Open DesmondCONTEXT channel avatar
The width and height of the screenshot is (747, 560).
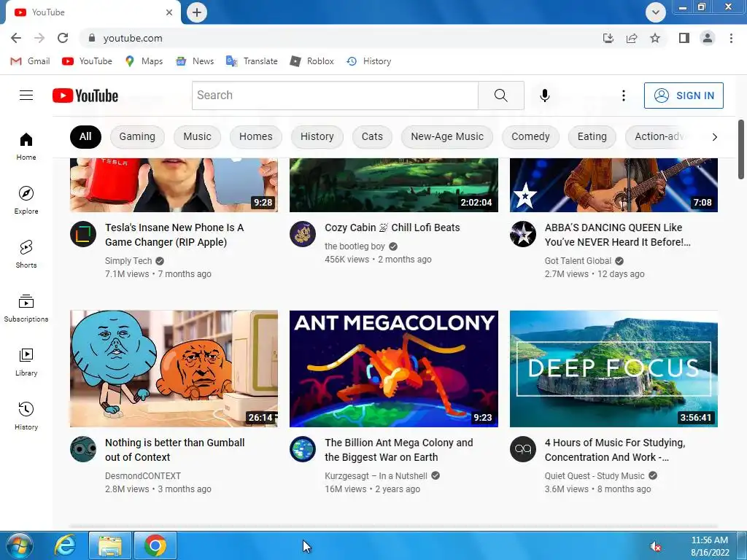click(83, 449)
